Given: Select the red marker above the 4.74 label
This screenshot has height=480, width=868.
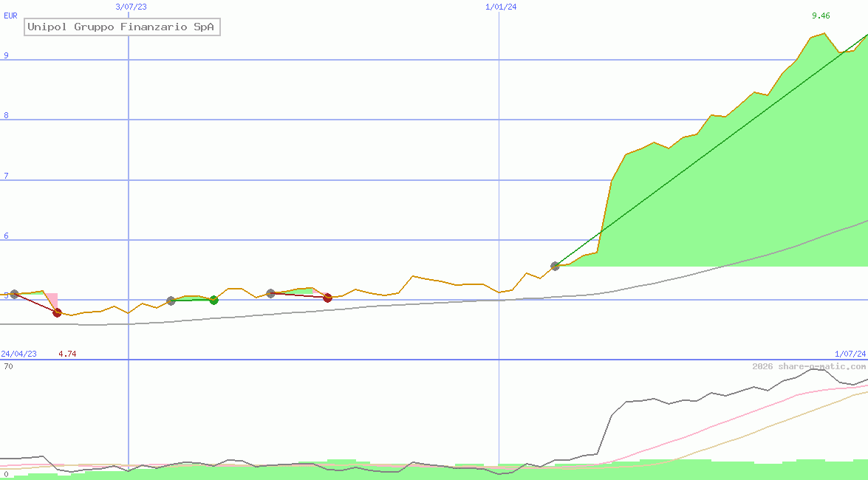Looking at the screenshot, I should 57,312.
